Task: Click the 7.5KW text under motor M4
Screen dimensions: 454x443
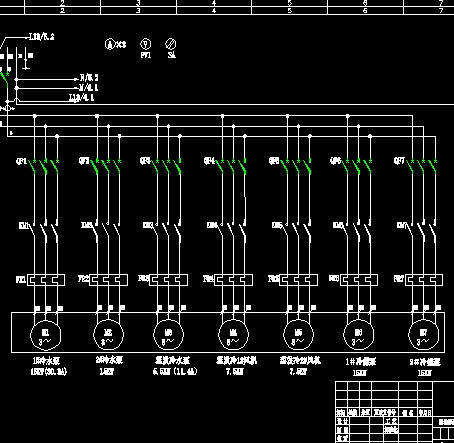Action: [234, 371]
